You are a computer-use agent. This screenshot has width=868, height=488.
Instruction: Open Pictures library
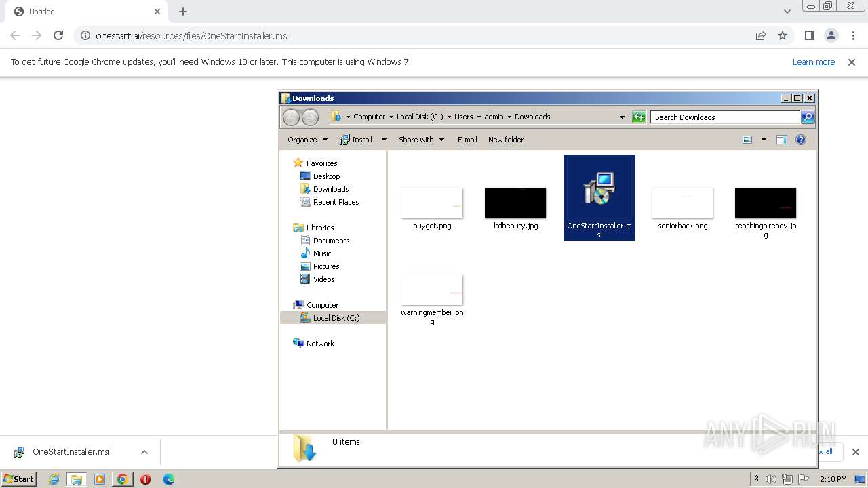[326, 266]
